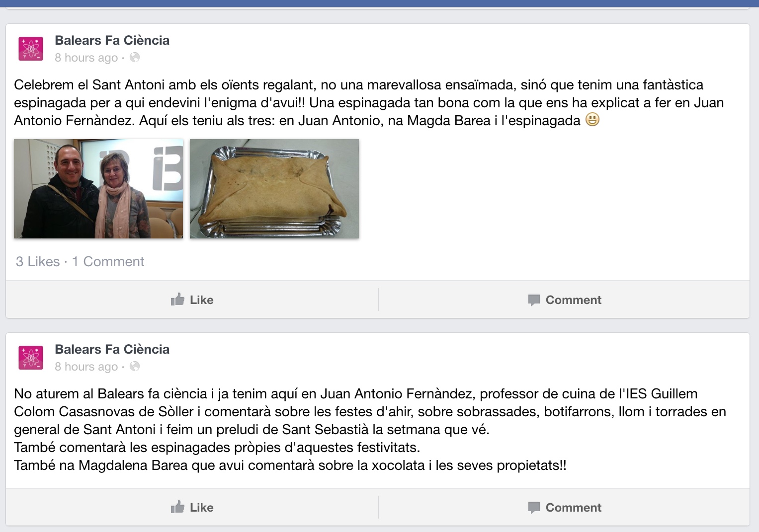Image resolution: width=759 pixels, height=532 pixels.
Task: Click speech bubble icon on first post
Action: 534,300
